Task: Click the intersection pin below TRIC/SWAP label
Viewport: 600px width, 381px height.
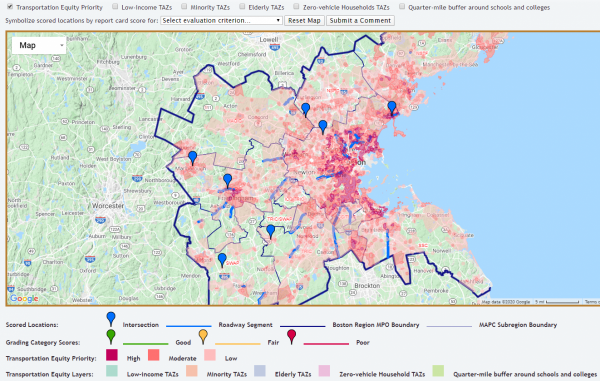Action: coord(271,231)
